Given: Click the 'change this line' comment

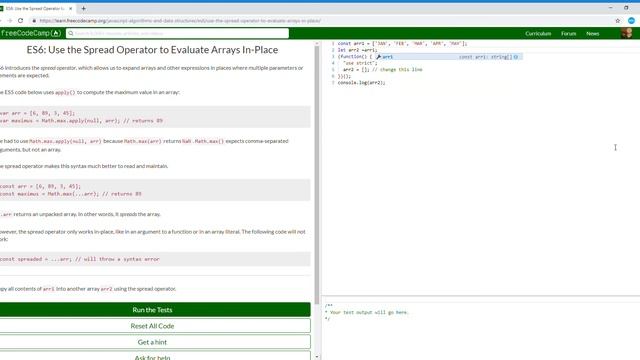Looking at the screenshot, I should coord(397,69).
